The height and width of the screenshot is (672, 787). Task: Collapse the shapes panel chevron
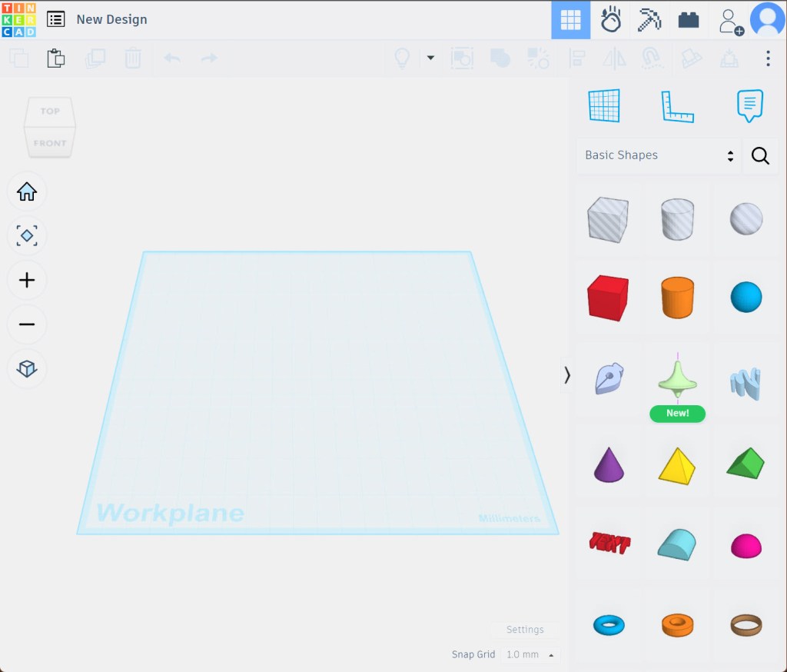pyautogui.click(x=567, y=374)
